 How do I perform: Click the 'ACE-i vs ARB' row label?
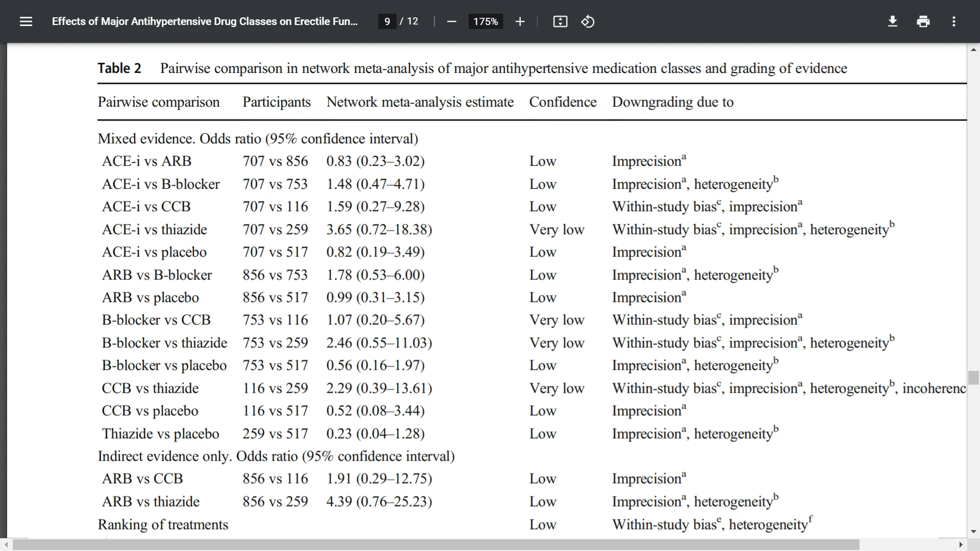click(146, 161)
